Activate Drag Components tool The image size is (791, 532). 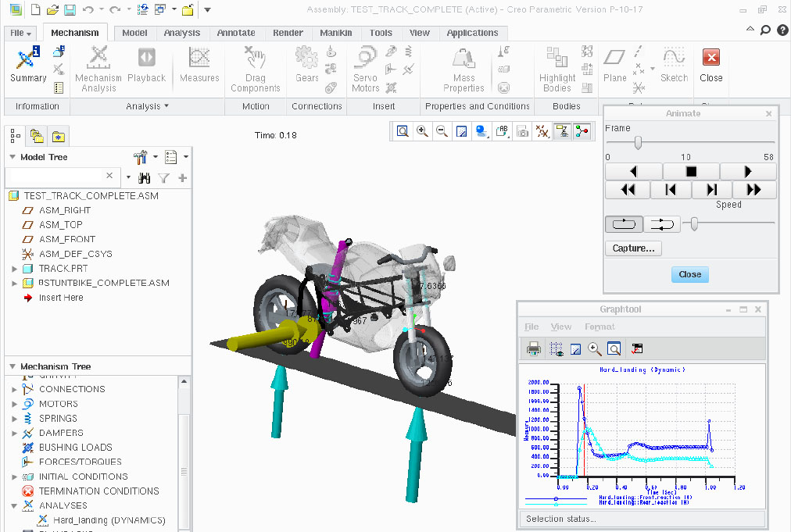256,69
